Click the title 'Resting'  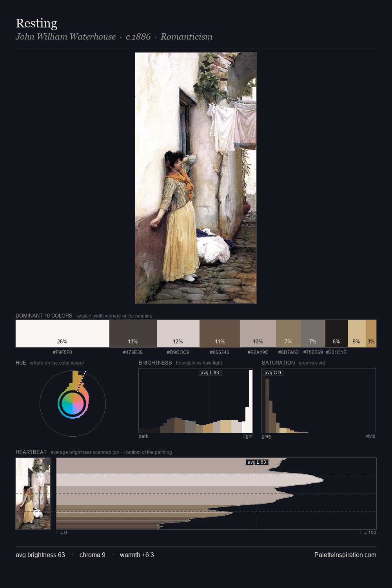tap(36, 24)
